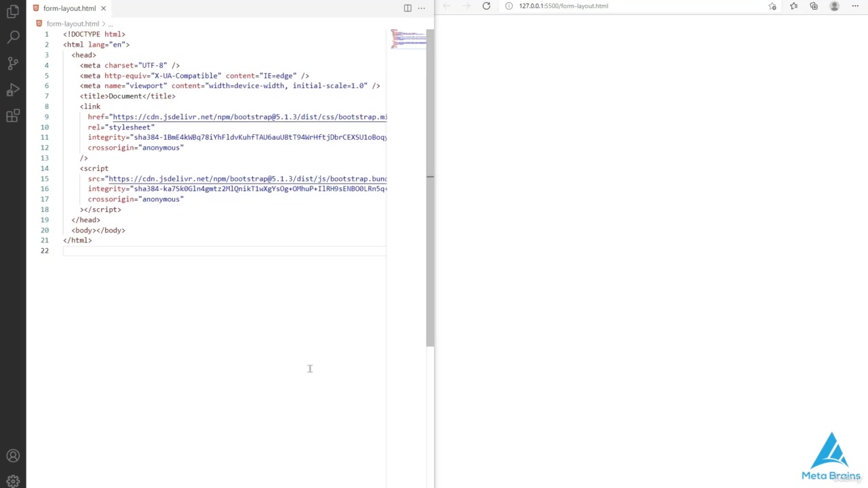Open the browser Collections panel

tap(814, 6)
